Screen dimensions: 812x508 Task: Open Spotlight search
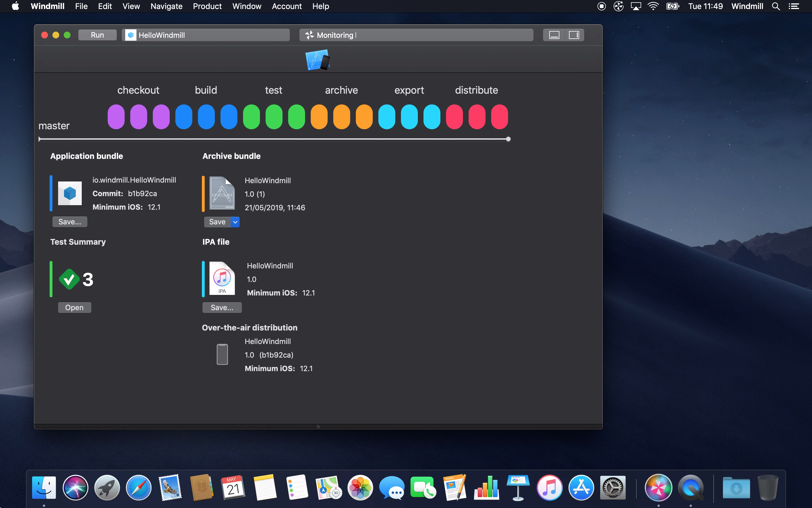coord(776,6)
